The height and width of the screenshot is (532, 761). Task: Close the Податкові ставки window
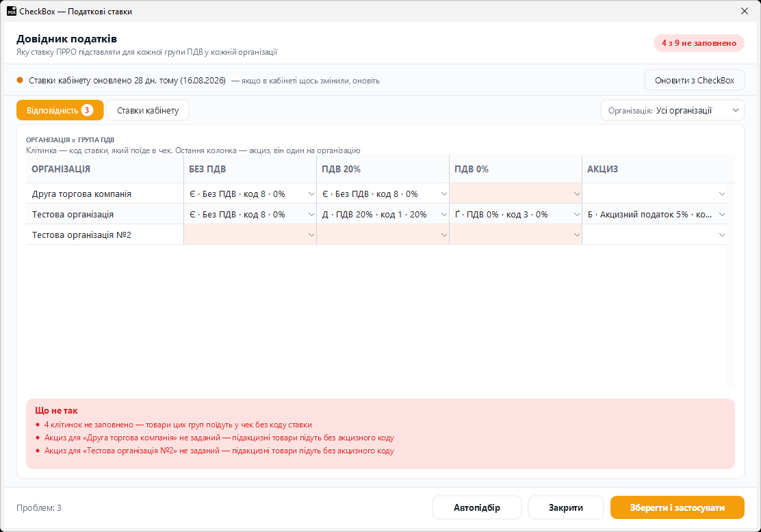coord(745,11)
